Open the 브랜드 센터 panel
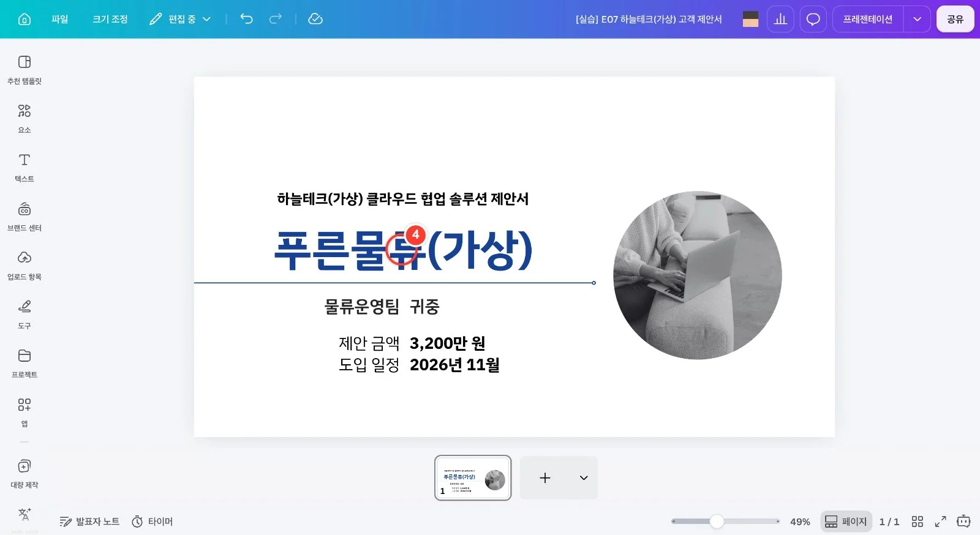Screen dimensions: 980x535 (x=24, y=217)
